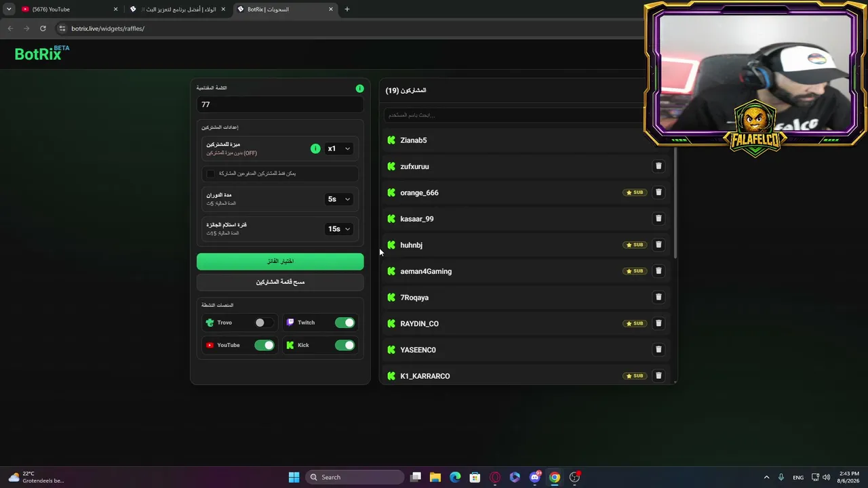Turn off the YouTube platform toggle
Viewport: 868px width, 488px height.
pyautogui.click(x=264, y=345)
